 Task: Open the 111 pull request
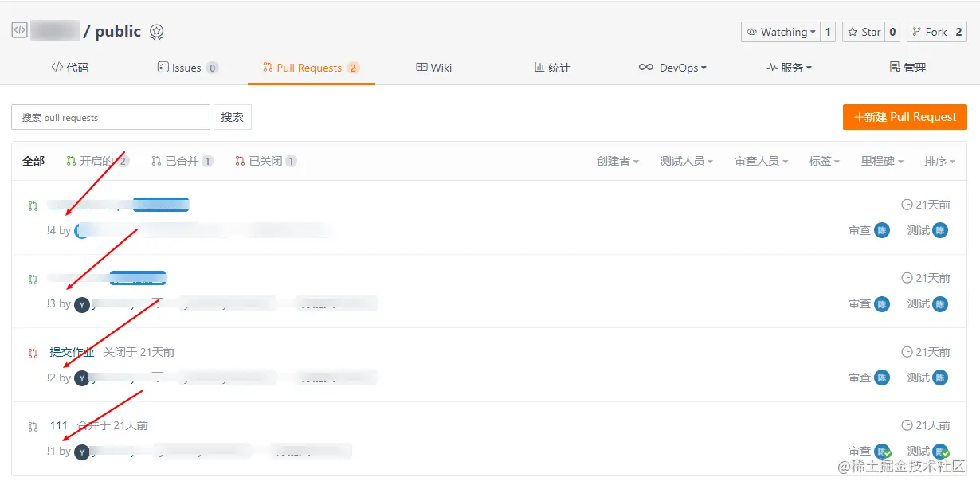[x=59, y=425]
